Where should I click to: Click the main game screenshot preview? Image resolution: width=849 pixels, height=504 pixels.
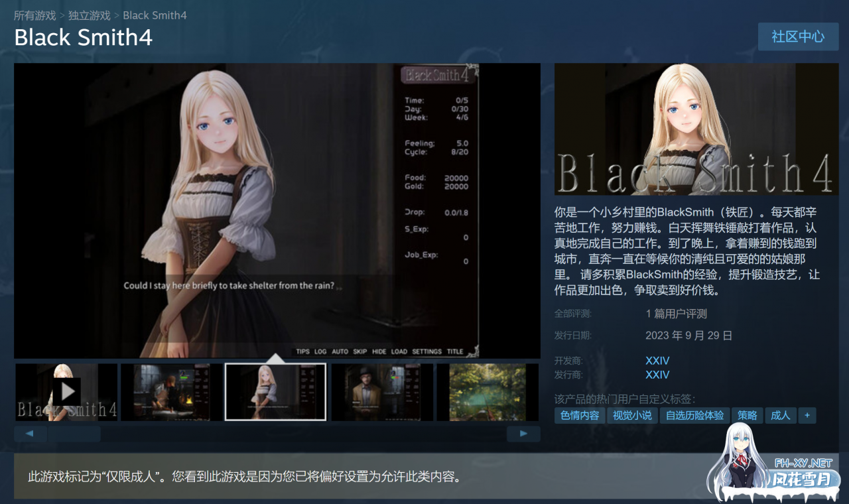point(277,211)
